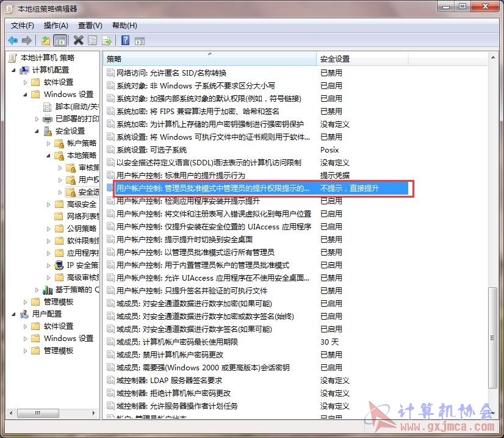
Task: Collapse the 本地策略 tree node
Action: (48, 156)
